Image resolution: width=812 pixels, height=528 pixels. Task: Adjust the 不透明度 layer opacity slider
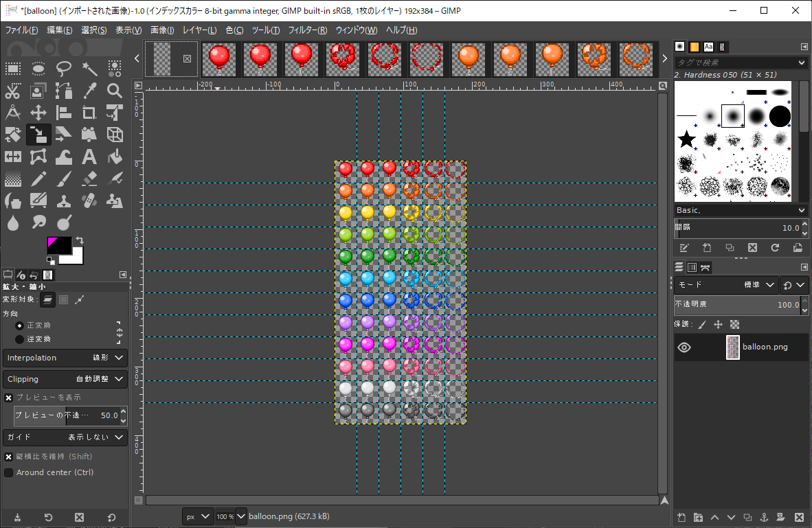737,305
